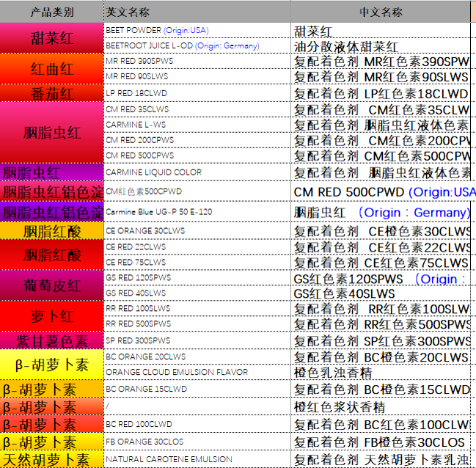Click the CM RED 500CPWS cell
The width and height of the screenshot is (476, 468).
(x=197, y=156)
